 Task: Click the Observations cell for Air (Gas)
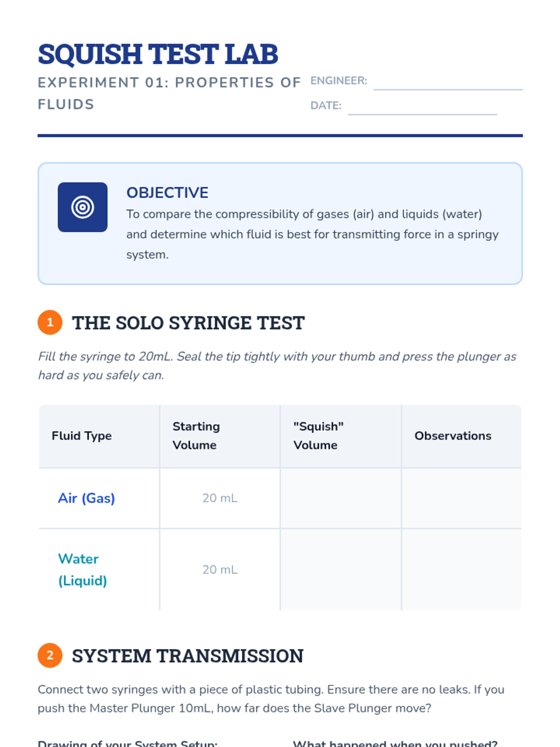pyautogui.click(x=461, y=498)
